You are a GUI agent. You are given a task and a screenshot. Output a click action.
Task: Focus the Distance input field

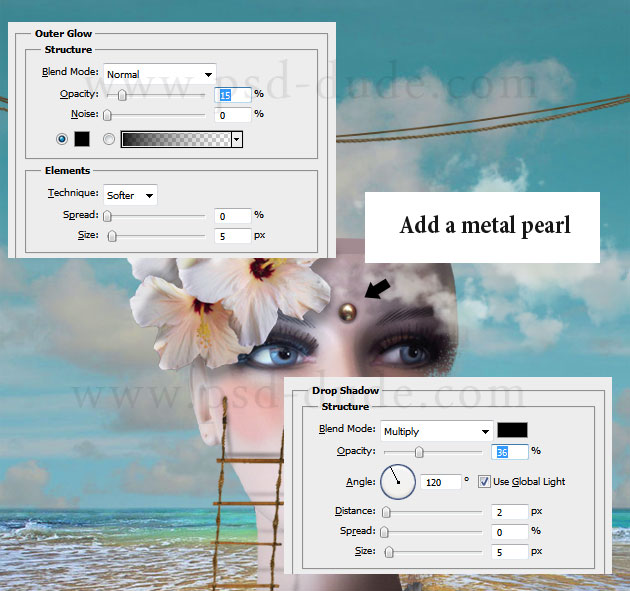click(509, 512)
